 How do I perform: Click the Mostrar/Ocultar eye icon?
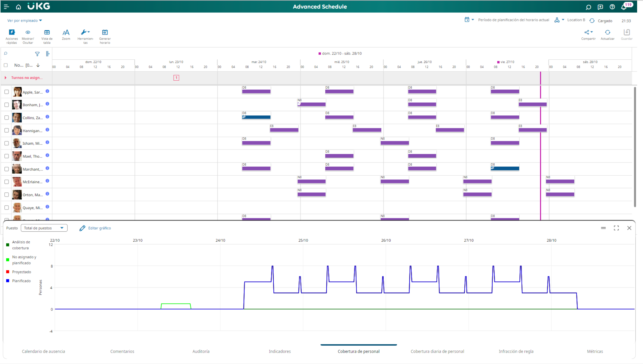[x=28, y=33]
